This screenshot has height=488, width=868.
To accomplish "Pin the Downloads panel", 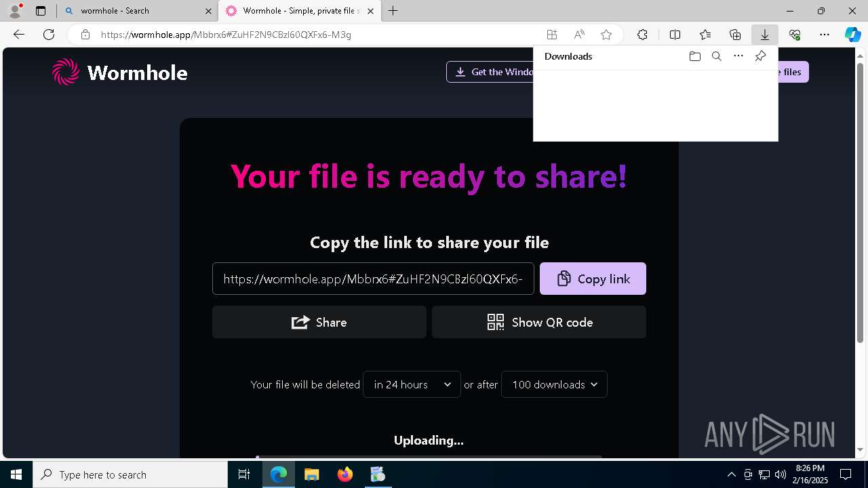I will [760, 56].
